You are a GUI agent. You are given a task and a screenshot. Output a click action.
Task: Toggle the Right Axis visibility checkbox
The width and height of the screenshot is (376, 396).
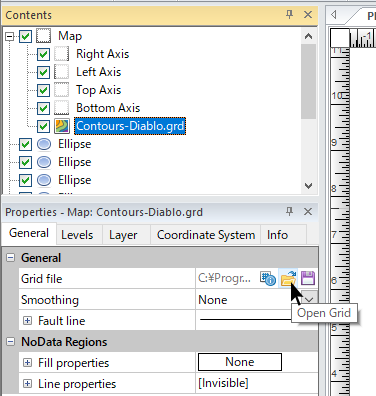43,54
